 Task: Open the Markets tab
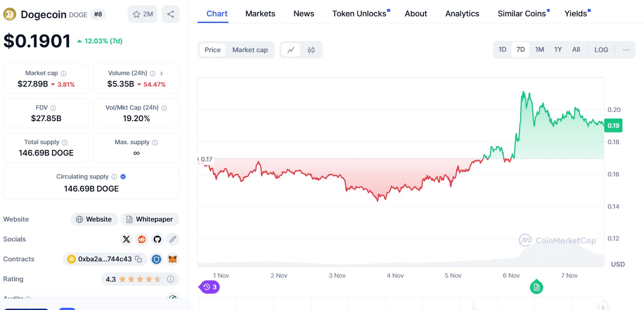click(260, 14)
